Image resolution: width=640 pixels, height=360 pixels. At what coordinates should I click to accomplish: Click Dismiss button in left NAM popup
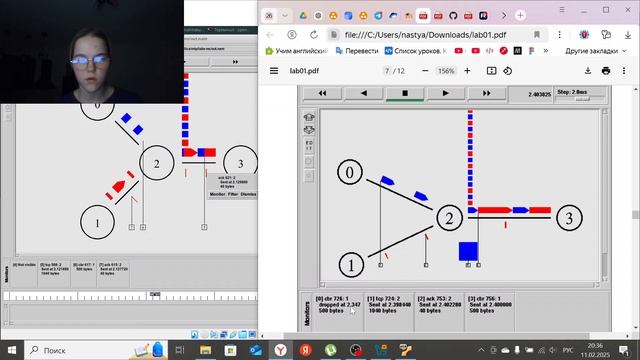[x=249, y=194]
